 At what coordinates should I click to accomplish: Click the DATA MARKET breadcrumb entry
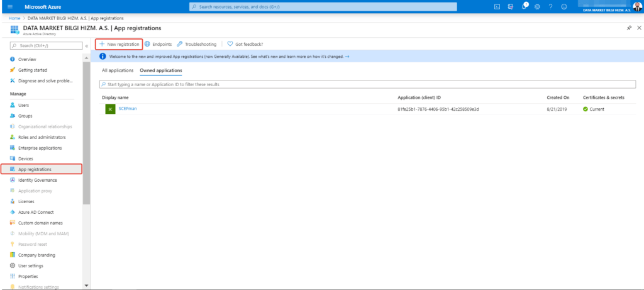pyautogui.click(x=75, y=18)
